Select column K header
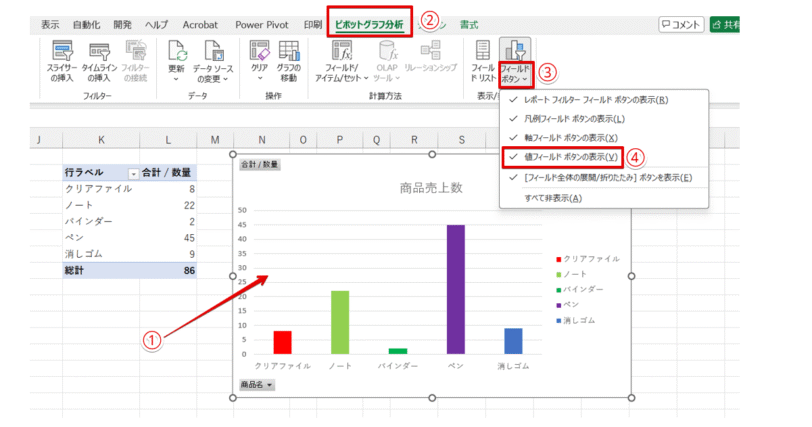Screen dimensions: 812x427 pyautogui.click(x=101, y=140)
